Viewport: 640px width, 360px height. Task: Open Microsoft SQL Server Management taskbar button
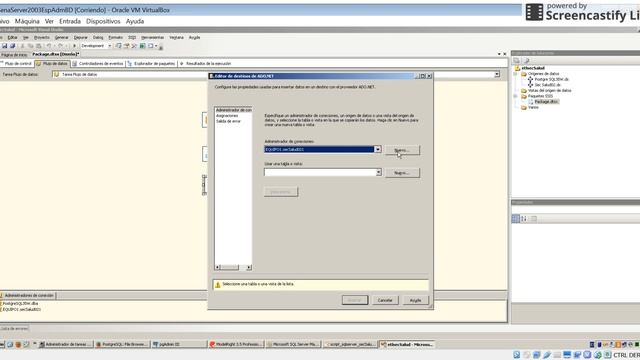pos(293,344)
